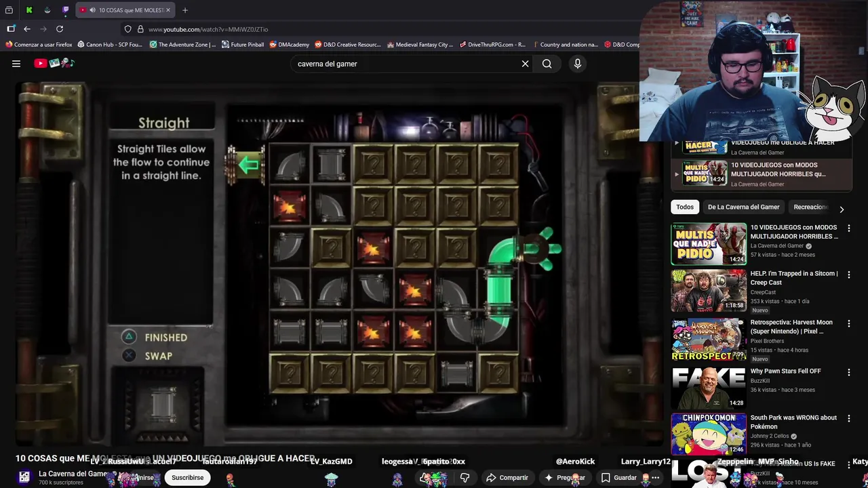Open the CHINPOKOMON South Park thumbnail
The width and height of the screenshot is (868, 488).
tap(709, 434)
